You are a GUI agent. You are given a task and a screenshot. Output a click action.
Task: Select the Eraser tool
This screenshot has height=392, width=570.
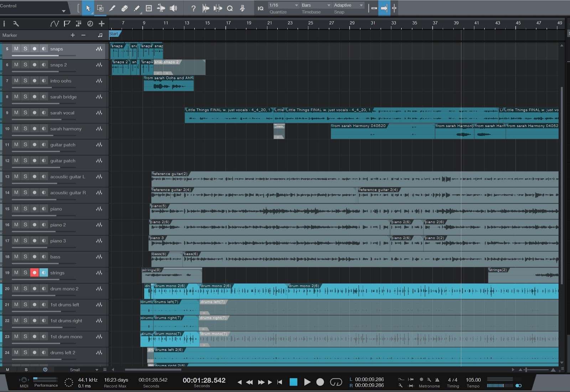pyautogui.click(x=124, y=8)
